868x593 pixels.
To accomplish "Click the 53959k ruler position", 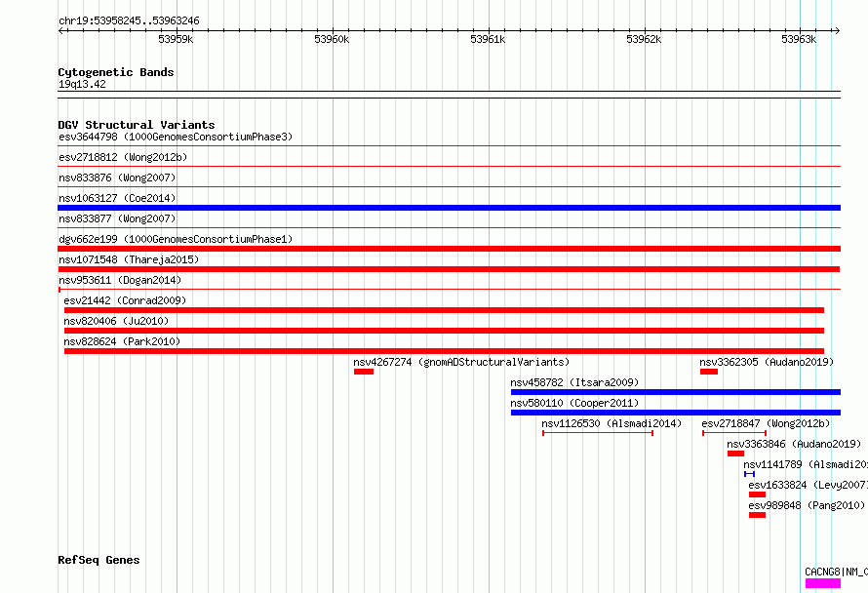I will point(176,39).
